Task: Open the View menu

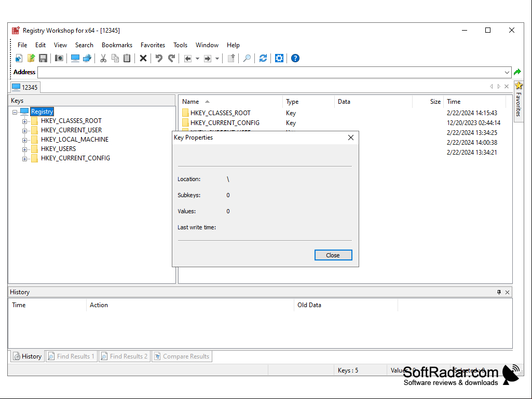Action: (60, 45)
